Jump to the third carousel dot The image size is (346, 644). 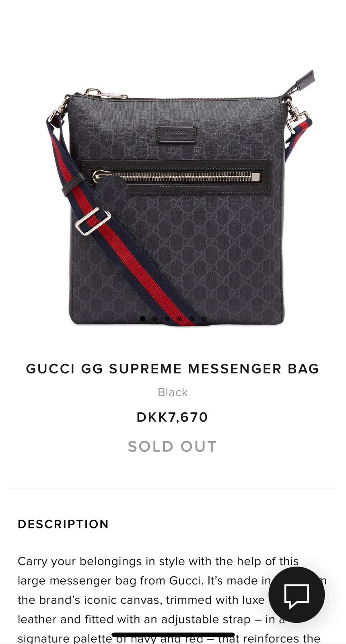pyautogui.click(x=167, y=319)
